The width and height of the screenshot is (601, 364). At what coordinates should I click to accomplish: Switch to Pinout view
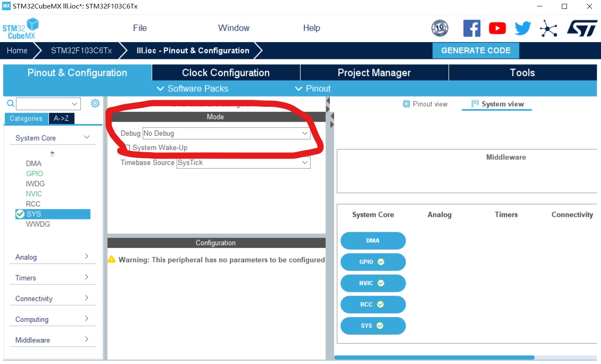425,104
